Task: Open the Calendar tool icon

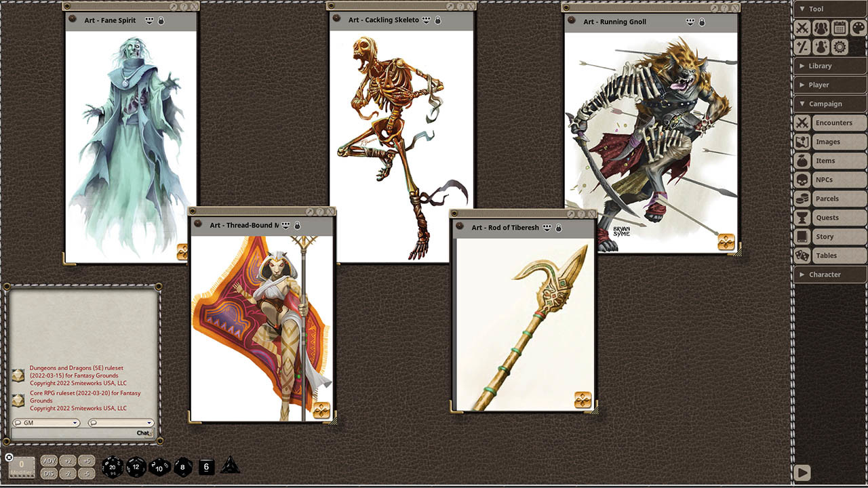Action: coord(841,28)
